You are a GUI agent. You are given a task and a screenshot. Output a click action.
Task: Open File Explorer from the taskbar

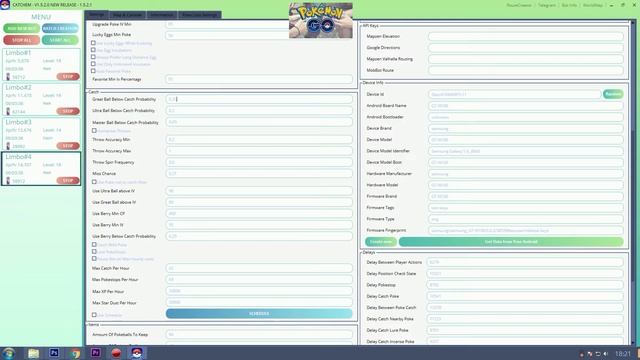click(33, 353)
